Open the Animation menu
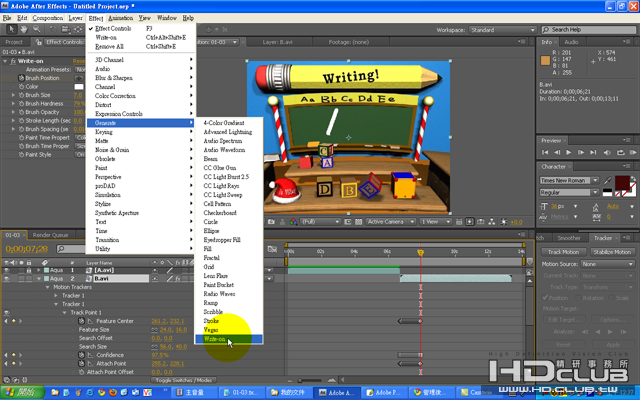 point(120,18)
